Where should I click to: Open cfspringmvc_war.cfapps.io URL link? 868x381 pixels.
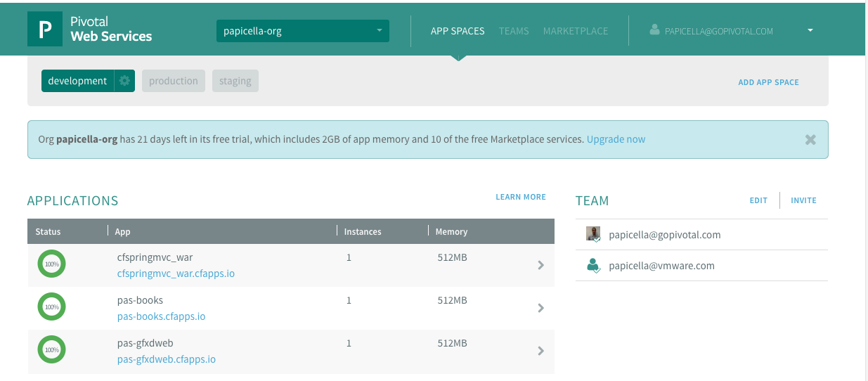coord(176,273)
